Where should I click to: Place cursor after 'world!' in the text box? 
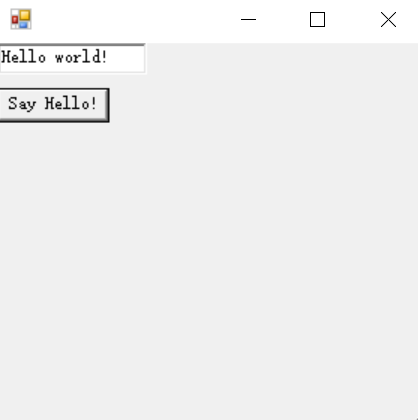pos(109,57)
